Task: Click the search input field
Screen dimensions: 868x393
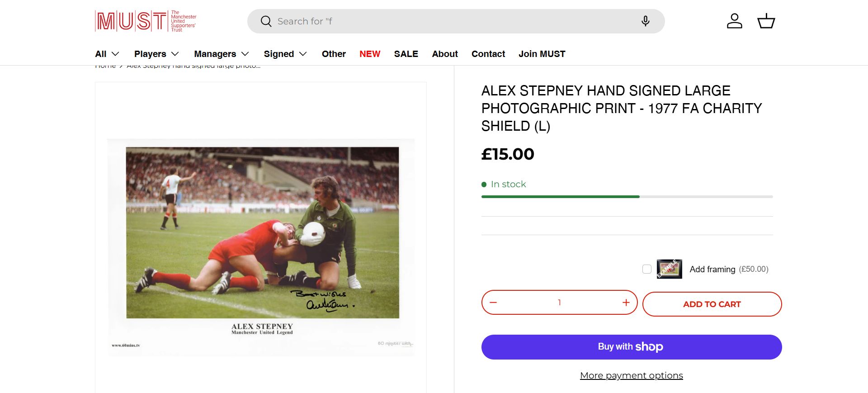Action: click(x=452, y=21)
